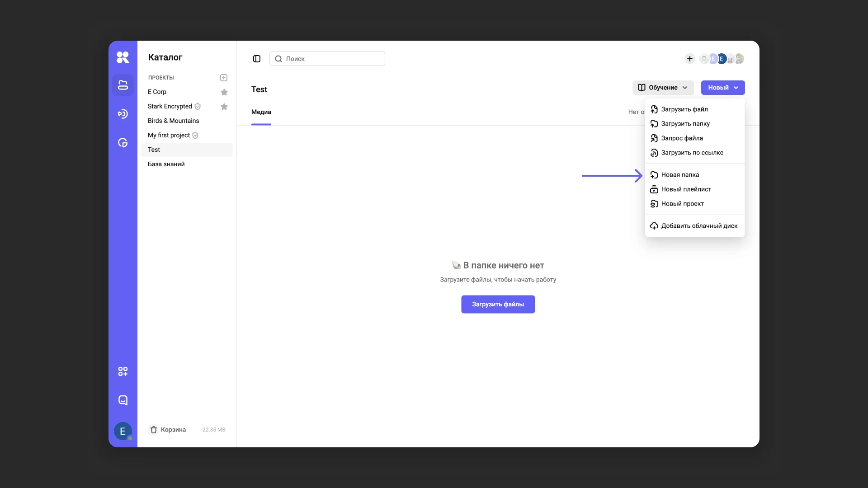Screen dimensions: 868x488
Task: Open the catalog drive icon in sidebar
Action: 123,85
